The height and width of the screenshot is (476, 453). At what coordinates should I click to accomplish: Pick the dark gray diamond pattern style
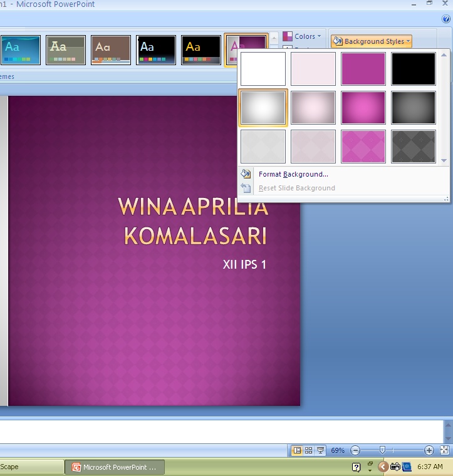point(414,147)
